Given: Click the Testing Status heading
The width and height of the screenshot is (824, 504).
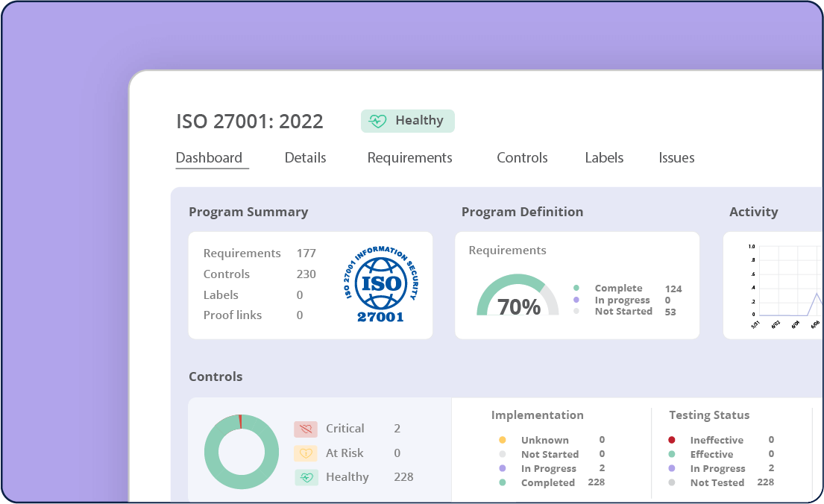Looking at the screenshot, I should [709, 415].
